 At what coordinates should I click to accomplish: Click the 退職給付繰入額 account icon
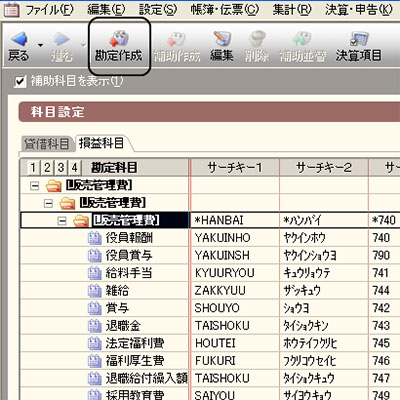(x=95, y=379)
